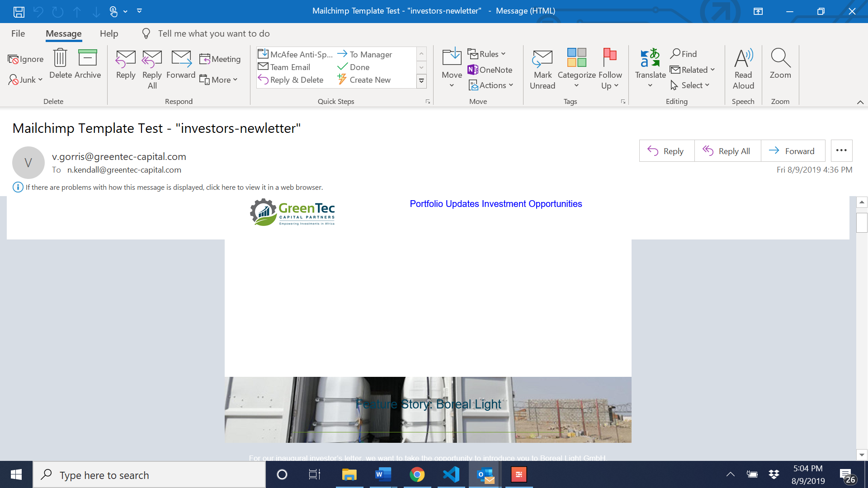Click the Windows search field
The image size is (868, 488).
(149, 475)
